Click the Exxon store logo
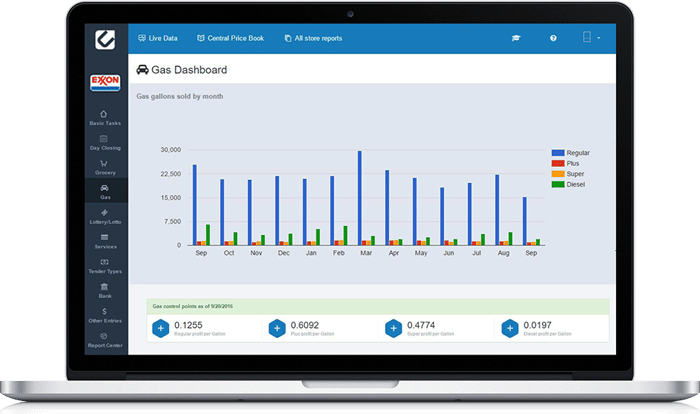The image size is (700, 414). pyautogui.click(x=105, y=81)
